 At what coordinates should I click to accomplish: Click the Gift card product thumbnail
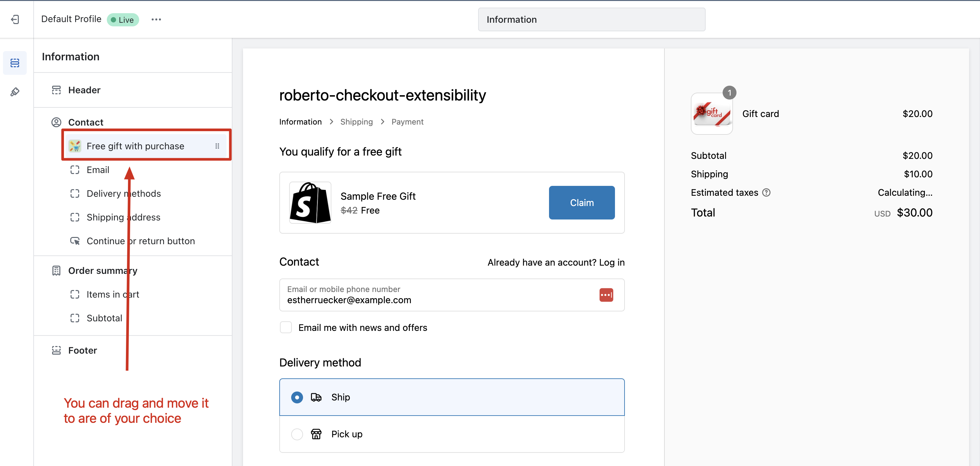pos(711,114)
